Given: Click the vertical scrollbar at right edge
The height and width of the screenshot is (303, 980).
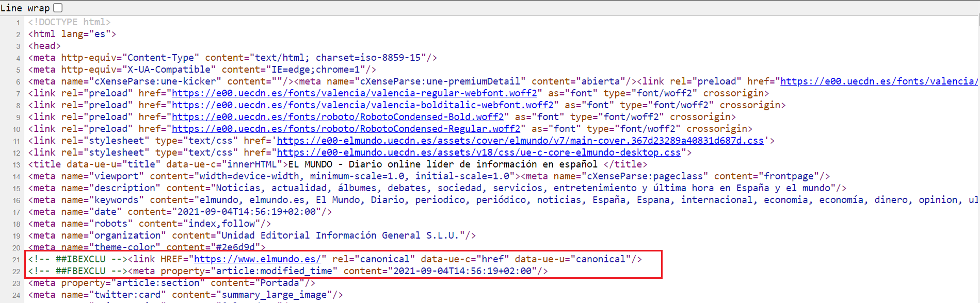Looking at the screenshot, I should click(978, 155).
